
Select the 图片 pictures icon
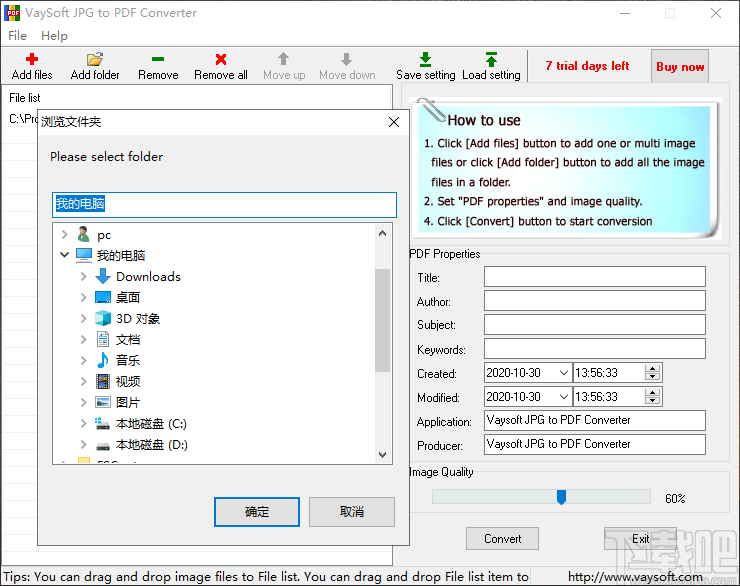(103, 402)
